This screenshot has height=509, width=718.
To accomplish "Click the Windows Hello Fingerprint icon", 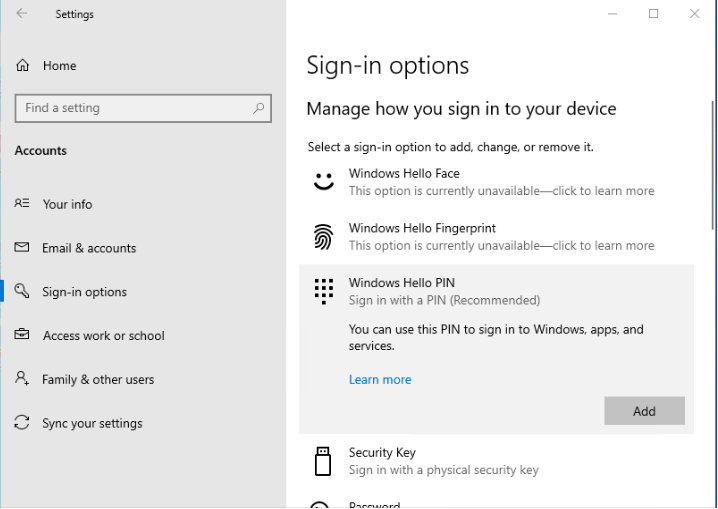I will 324,237.
